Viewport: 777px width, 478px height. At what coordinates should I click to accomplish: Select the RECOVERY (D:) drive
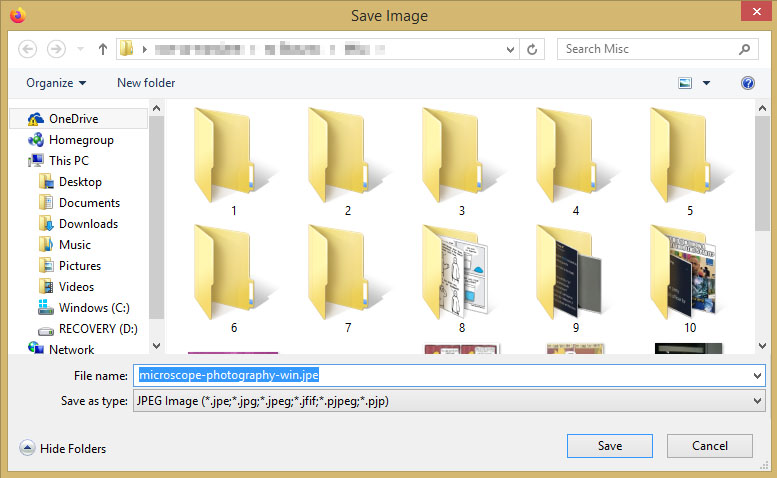[98, 329]
